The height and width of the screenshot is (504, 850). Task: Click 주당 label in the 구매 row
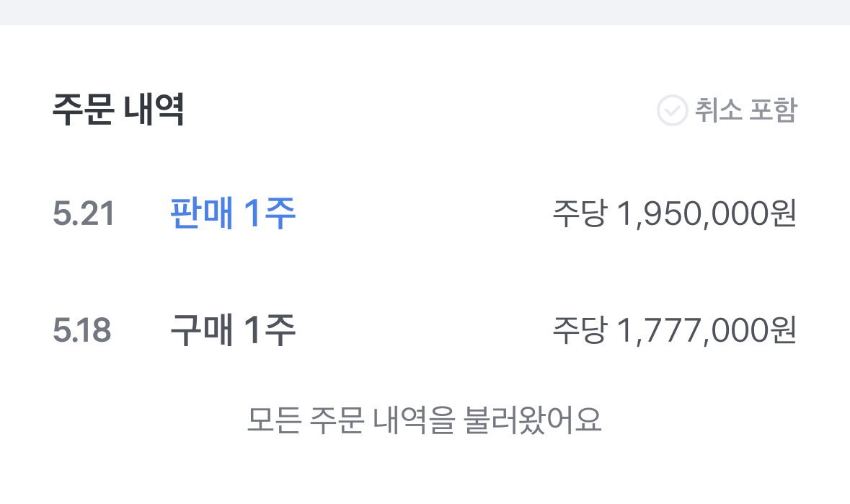tap(579, 330)
